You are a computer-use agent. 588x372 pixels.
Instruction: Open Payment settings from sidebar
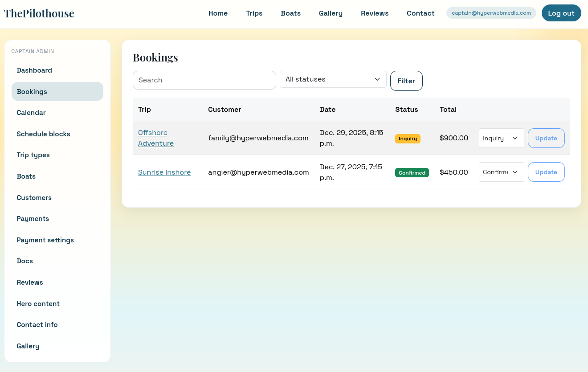pyautogui.click(x=45, y=240)
